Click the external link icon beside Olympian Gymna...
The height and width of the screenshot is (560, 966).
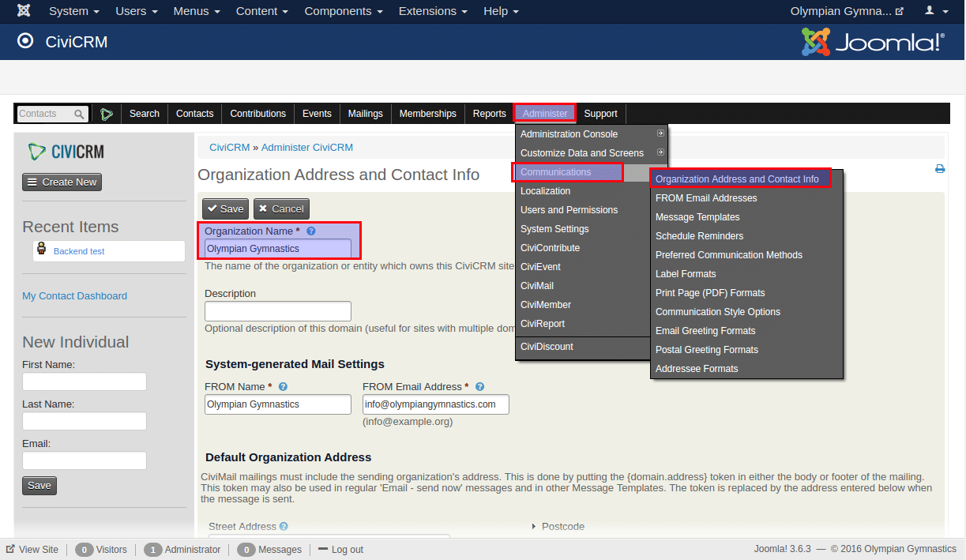coord(899,11)
